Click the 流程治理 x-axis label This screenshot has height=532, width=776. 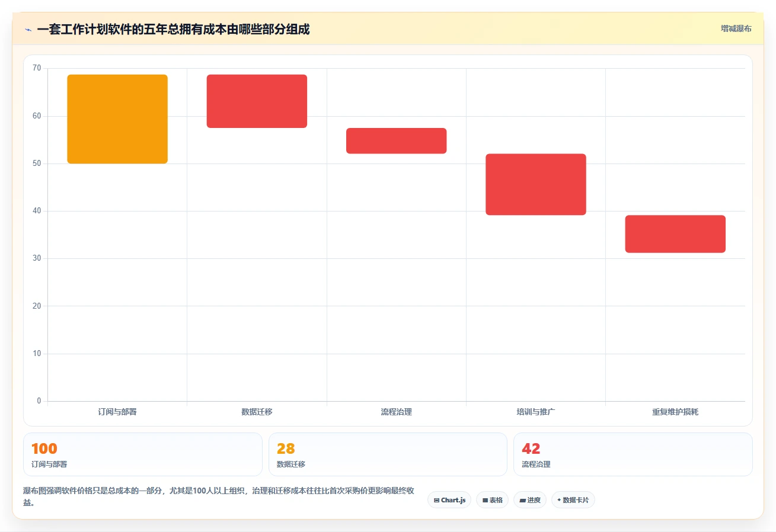pos(396,412)
